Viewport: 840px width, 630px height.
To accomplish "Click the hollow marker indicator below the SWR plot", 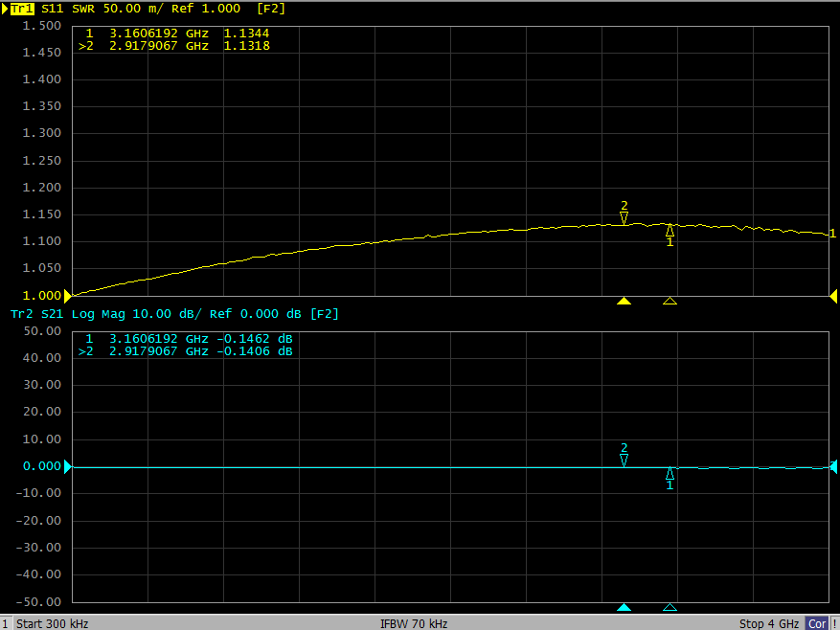I will [x=670, y=301].
